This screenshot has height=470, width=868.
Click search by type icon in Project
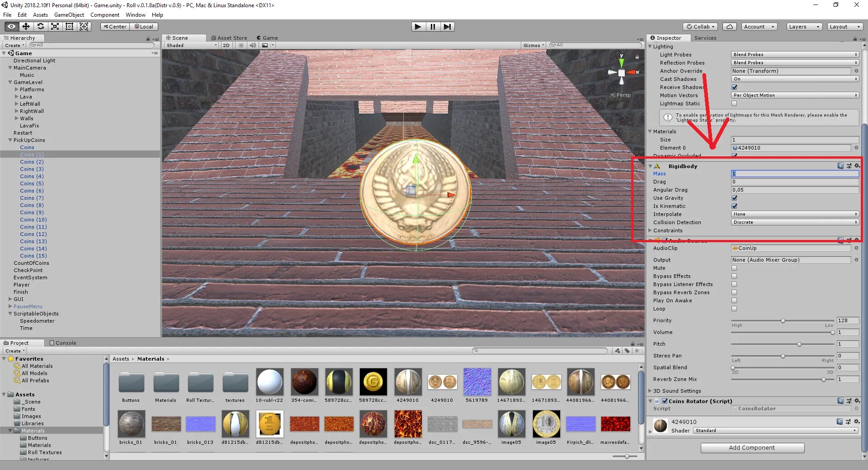[618, 351]
